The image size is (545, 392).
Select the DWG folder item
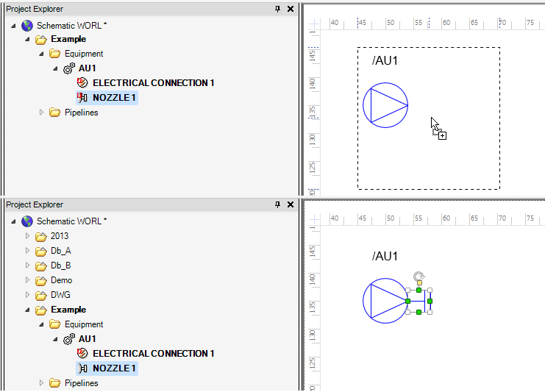tap(60, 295)
